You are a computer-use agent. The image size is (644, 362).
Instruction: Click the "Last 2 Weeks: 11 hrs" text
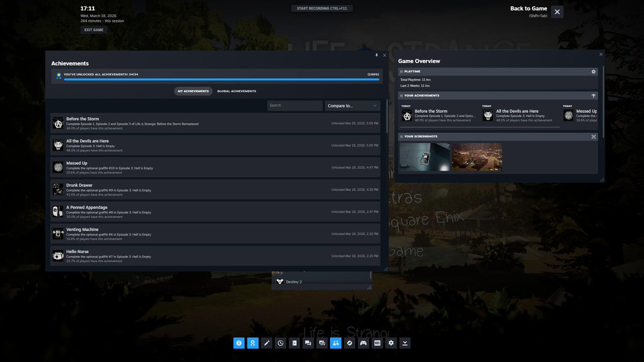click(415, 86)
